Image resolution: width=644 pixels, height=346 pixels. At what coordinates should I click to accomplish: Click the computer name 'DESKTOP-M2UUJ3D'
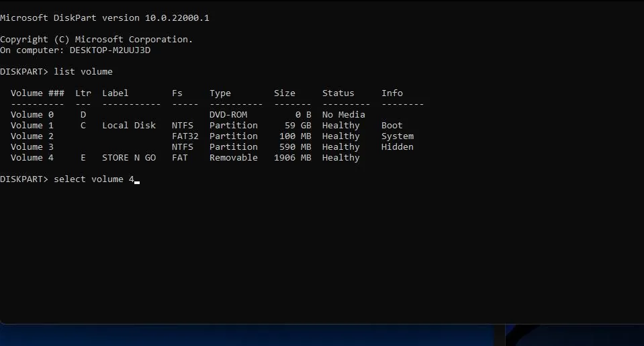click(109, 50)
